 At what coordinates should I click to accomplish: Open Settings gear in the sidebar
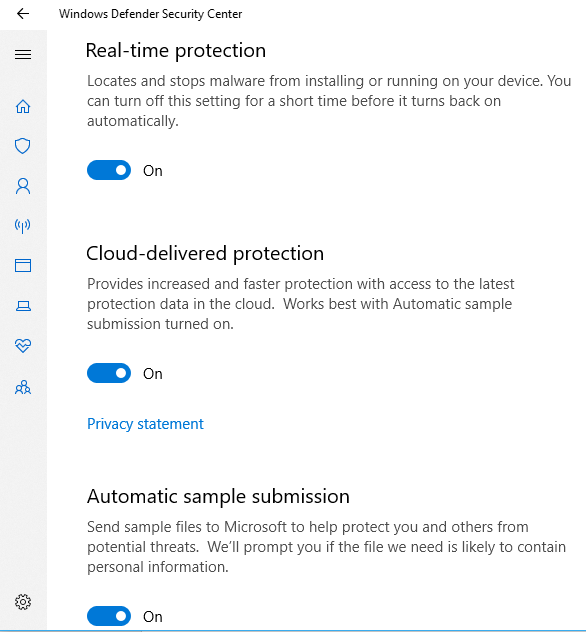pos(23,602)
